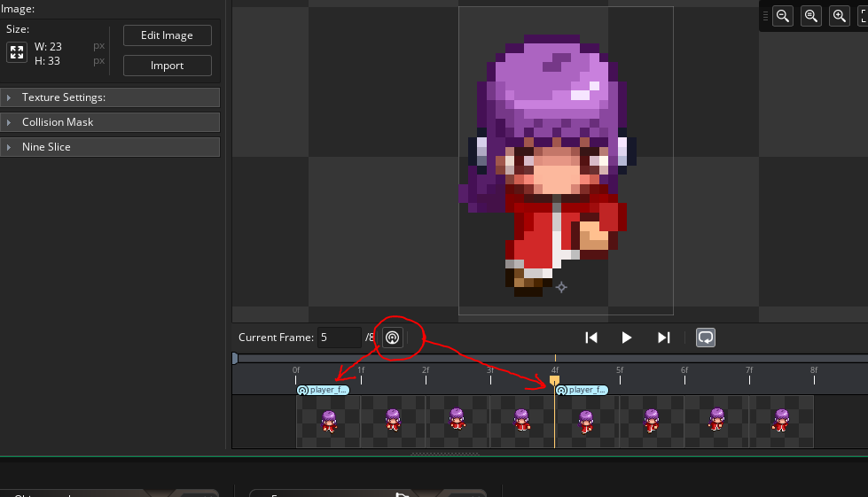868x497 pixels.
Task: Play the sprite animation
Action: 627,338
